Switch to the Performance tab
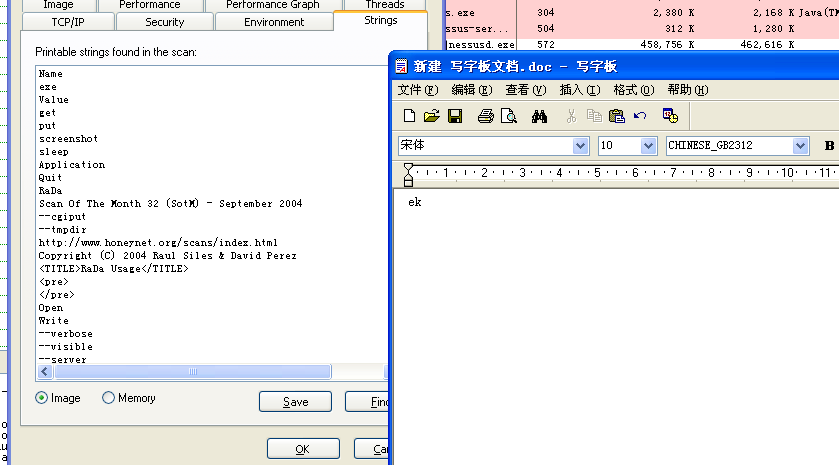Screen dimensions: 839x465 (x=150, y=5)
